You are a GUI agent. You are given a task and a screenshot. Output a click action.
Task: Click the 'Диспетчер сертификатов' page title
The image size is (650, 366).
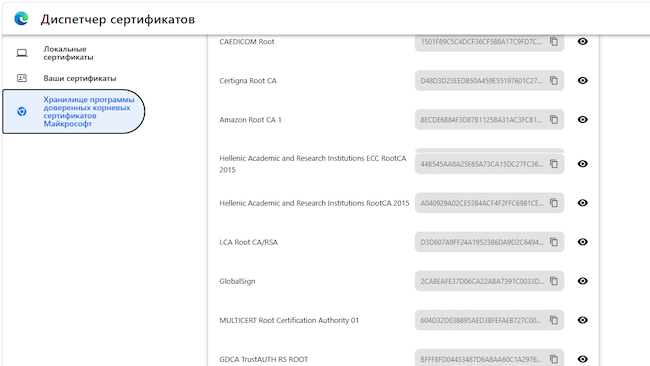(x=118, y=19)
